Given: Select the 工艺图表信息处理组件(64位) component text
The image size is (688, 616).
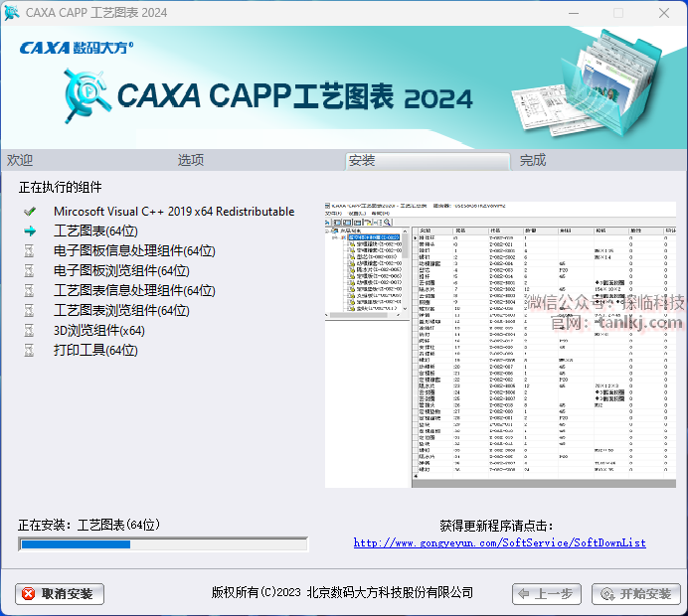Looking at the screenshot, I should point(134,290).
